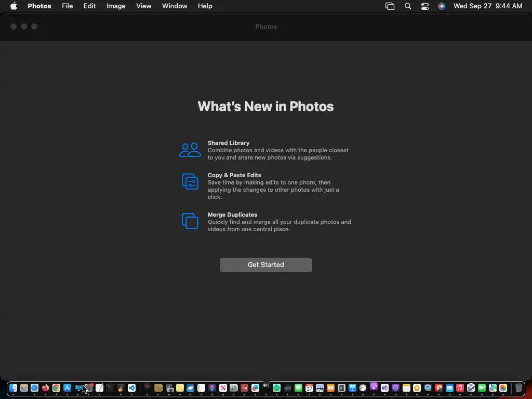Launch the Music app from the Dock
This screenshot has height=399, width=532.
pyautogui.click(x=460, y=388)
